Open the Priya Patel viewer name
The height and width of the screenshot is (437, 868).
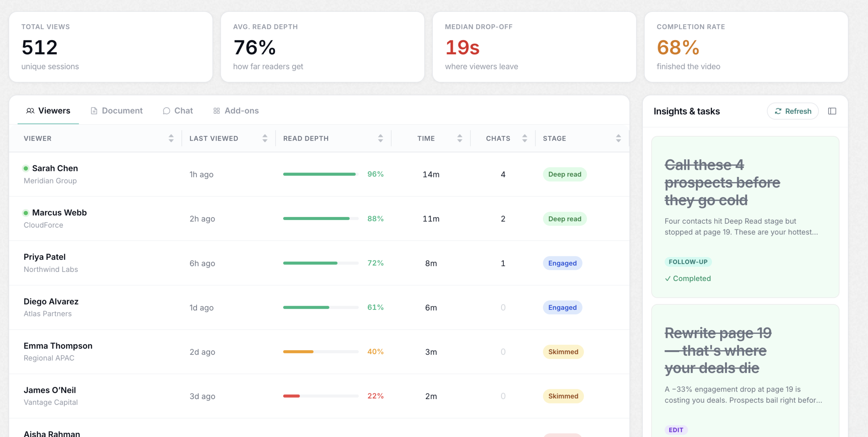[44, 257]
